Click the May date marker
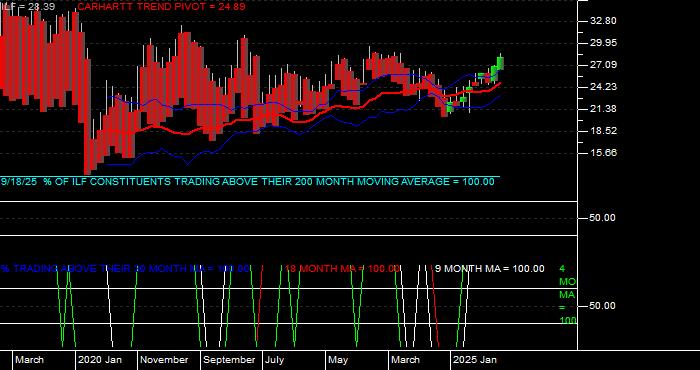 tap(338, 360)
